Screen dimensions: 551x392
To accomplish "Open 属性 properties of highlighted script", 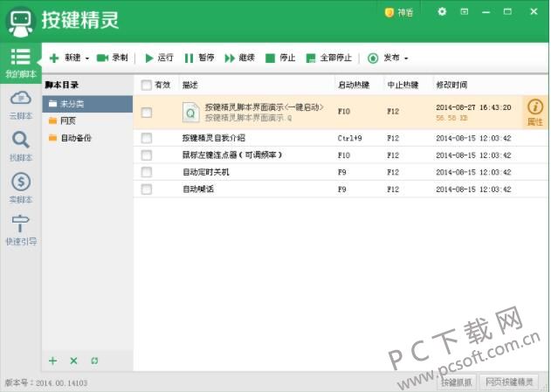I will pyautogui.click(x=535, y=113).
